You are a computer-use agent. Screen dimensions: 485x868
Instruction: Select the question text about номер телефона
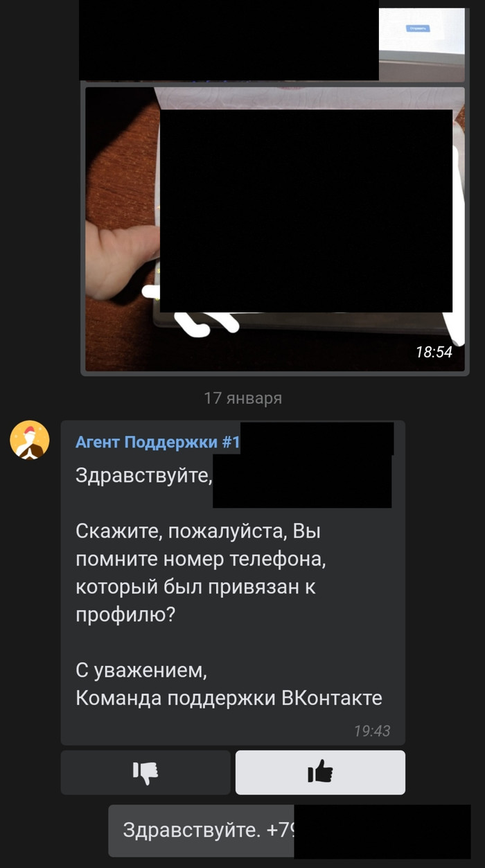pos(200,574)
